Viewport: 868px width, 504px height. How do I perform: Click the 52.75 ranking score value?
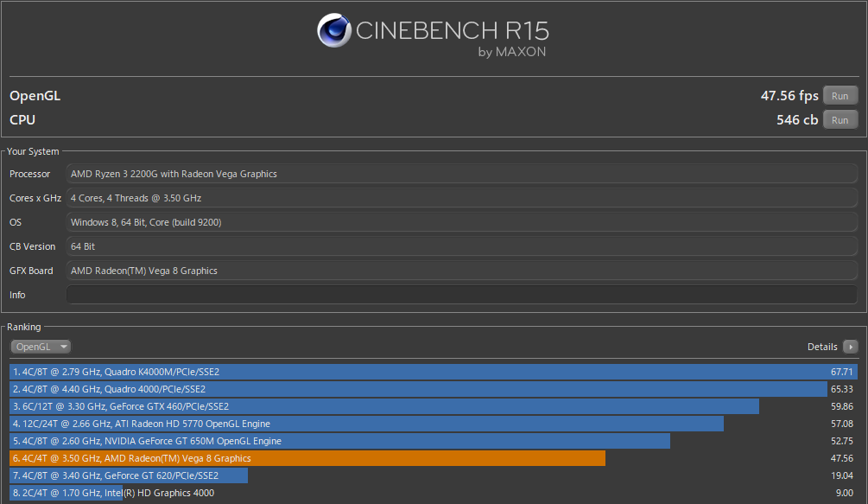[842, 441]
